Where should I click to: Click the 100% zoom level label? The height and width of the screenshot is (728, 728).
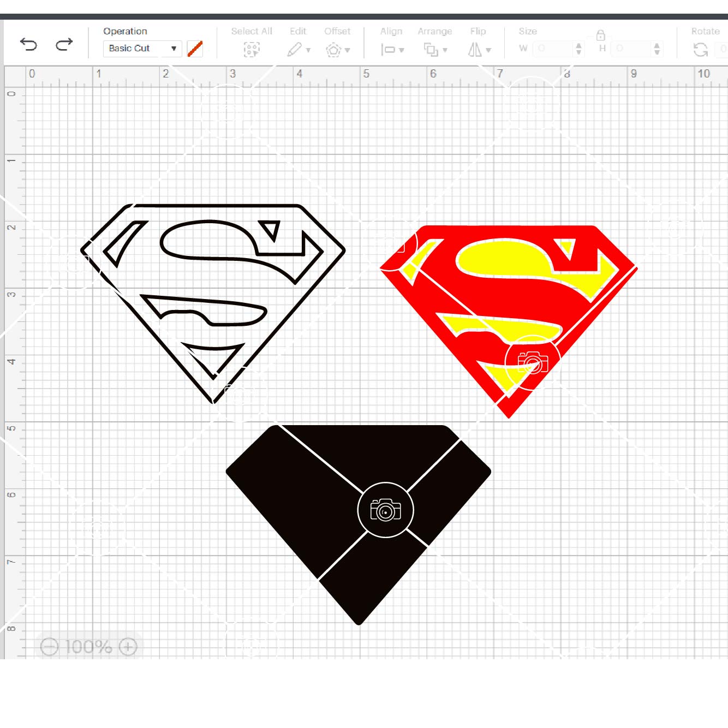pos(88,647)
